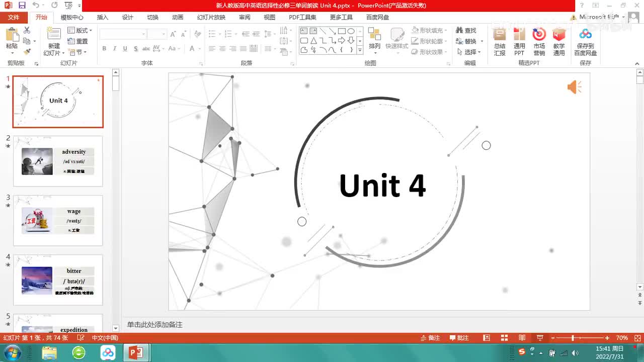Click the Save icon in quick access toolbar
Screen dimensions: 644x362
click(x=22, y=5)
